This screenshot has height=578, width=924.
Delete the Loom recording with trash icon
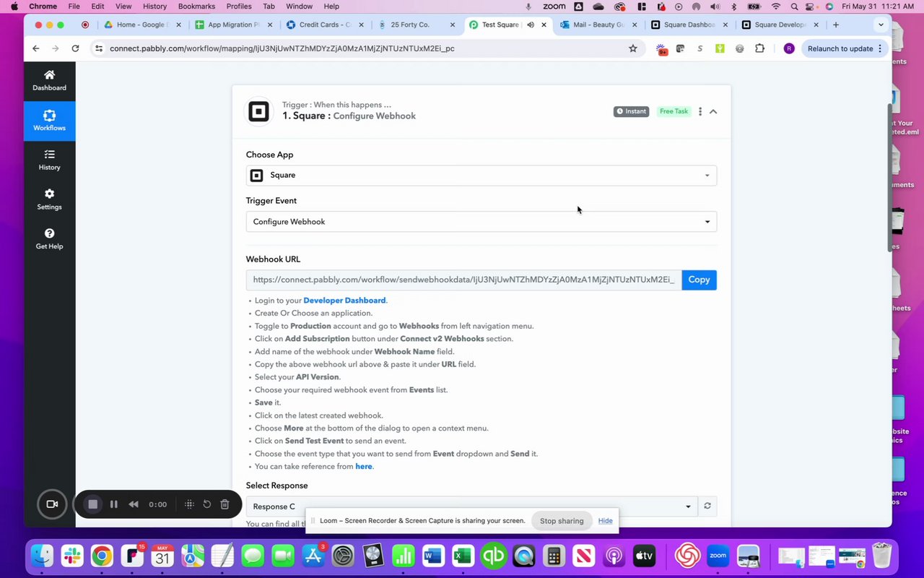point(225,504)
